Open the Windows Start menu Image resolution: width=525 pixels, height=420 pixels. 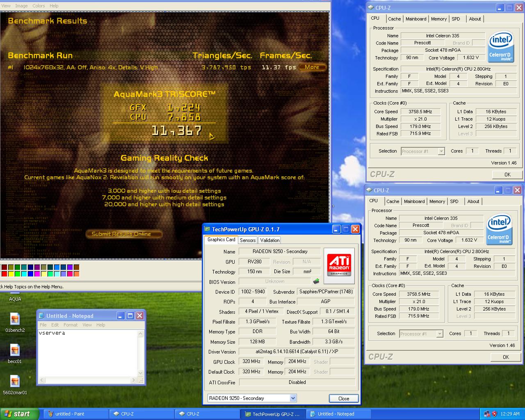point(19,414)
